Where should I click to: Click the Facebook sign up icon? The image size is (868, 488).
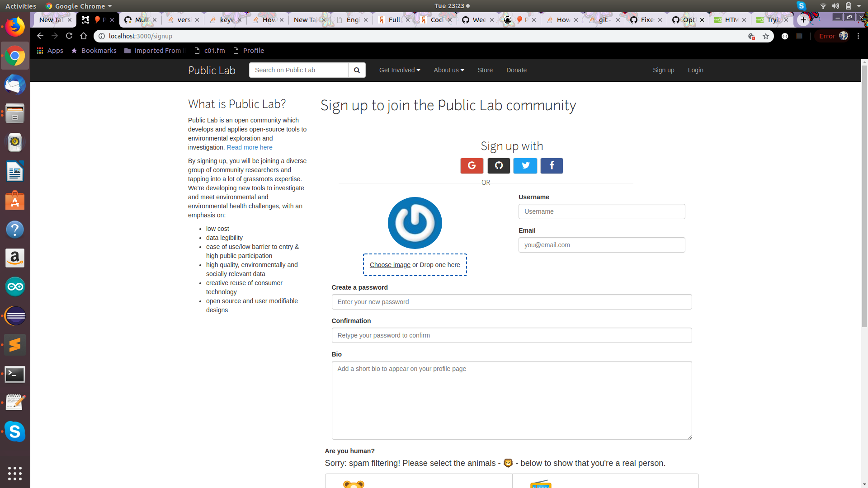pos(552,166)
